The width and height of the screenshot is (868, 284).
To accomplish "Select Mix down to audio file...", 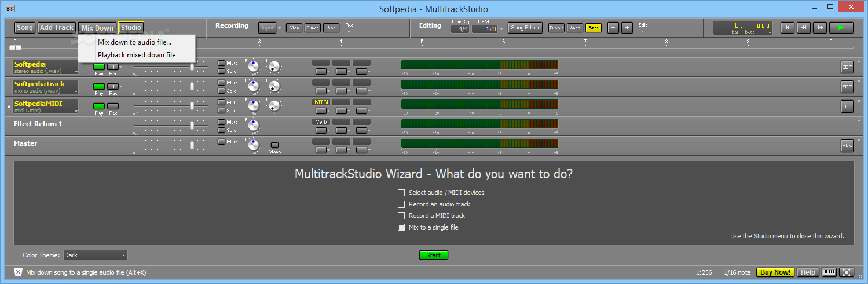I will tap(135, 42).
